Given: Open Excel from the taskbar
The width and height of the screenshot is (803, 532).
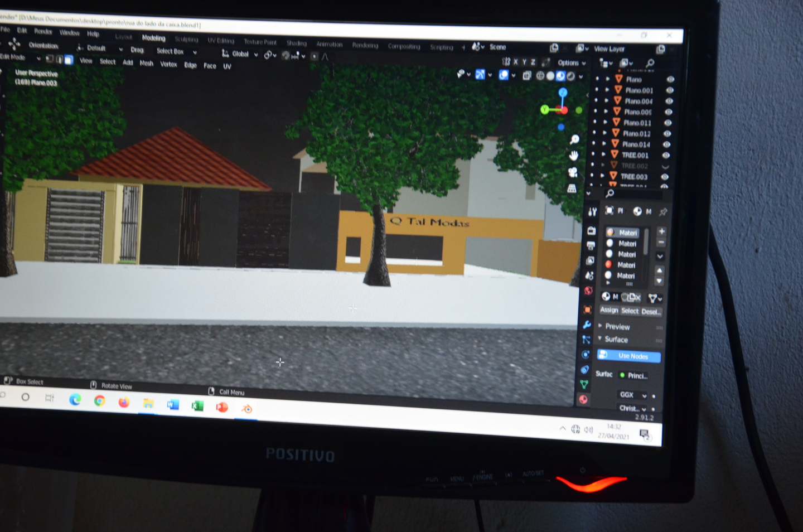Looking at the screenshot, I should pos(197,405).
